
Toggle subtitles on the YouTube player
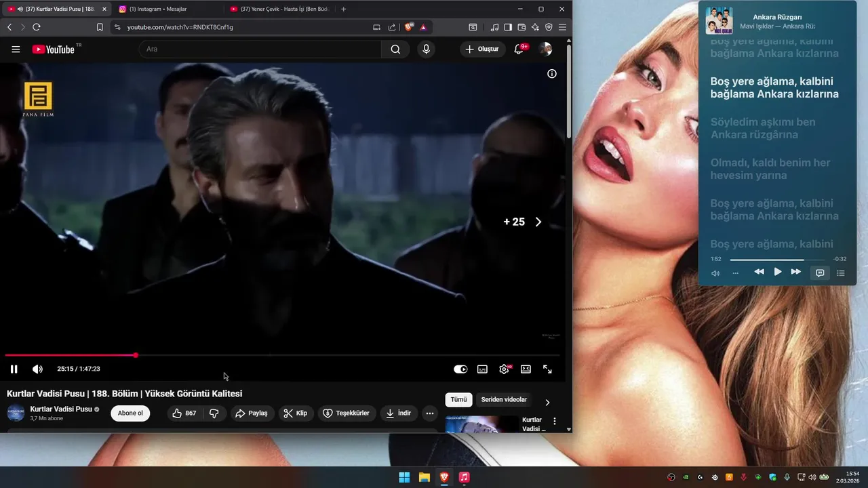tap(482, 369)
